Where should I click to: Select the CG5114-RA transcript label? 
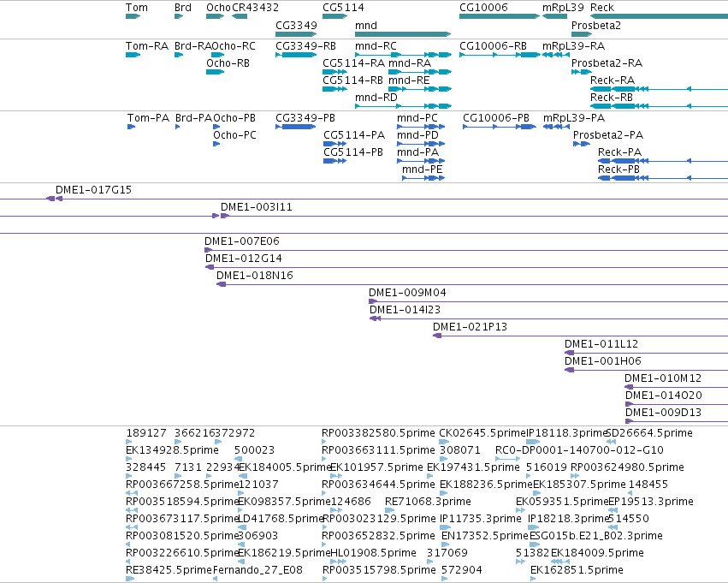pos(354,63)
